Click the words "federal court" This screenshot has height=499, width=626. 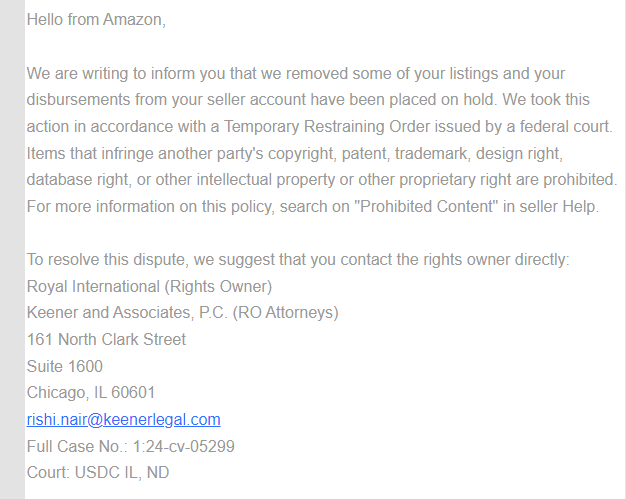click(566, 127)
